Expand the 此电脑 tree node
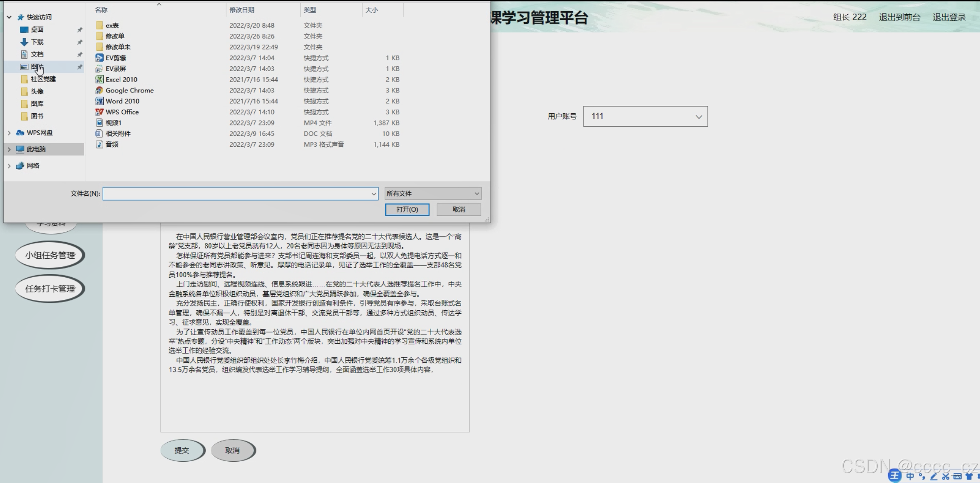This screenshot has width=980, height=483. pyautogui.click(x=9, y=149)
